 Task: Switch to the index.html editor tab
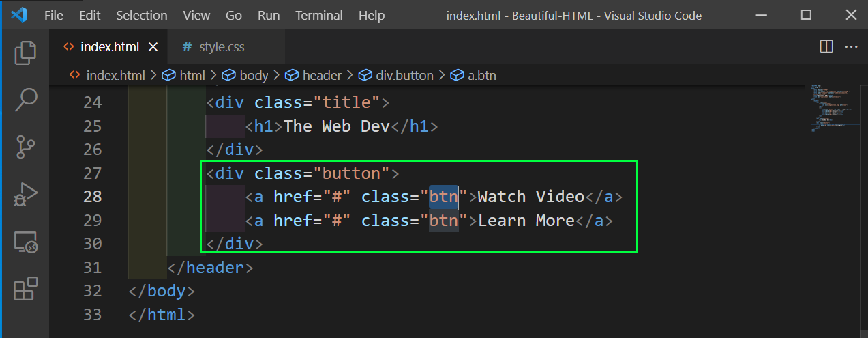pyautogui.click(x=109, y=47)
